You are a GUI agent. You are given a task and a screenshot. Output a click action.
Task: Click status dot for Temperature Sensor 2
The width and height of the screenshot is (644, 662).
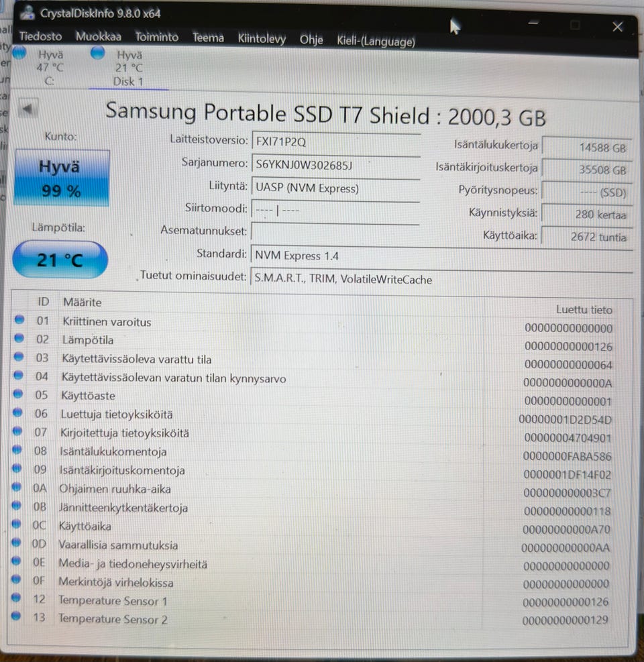click(x=16, y=616)
